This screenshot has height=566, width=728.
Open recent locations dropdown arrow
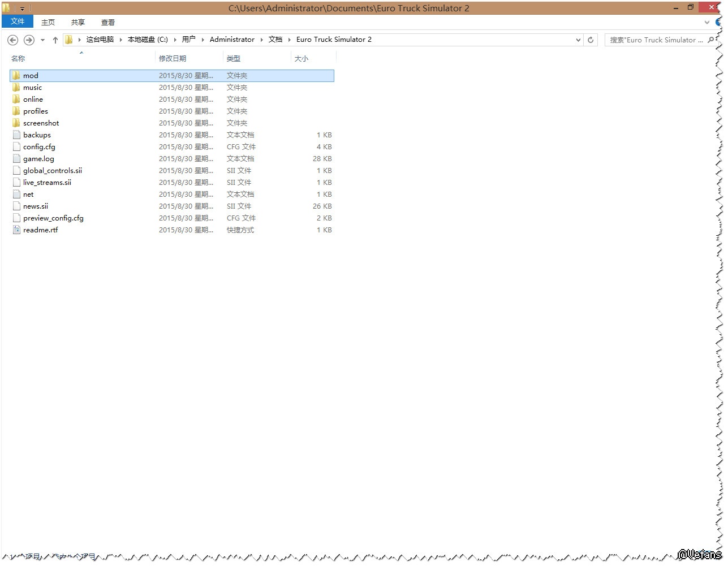[x=42, y=40]
